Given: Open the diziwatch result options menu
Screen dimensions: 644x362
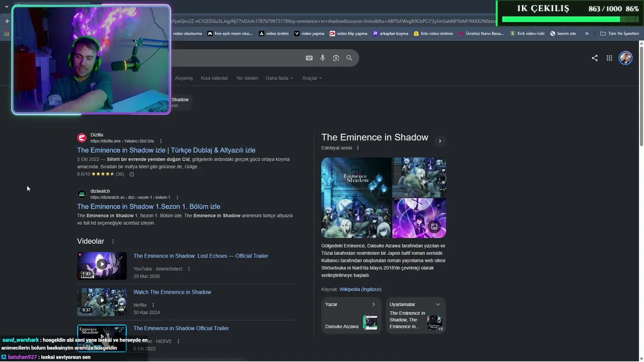Looking at the screenshot, I should coord(178,198).
